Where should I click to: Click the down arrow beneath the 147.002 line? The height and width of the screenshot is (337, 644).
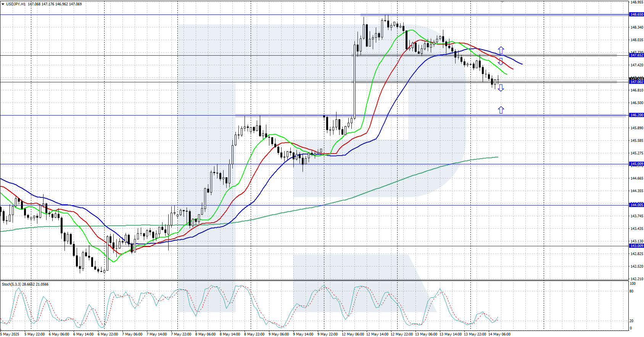tap(501, 88)
